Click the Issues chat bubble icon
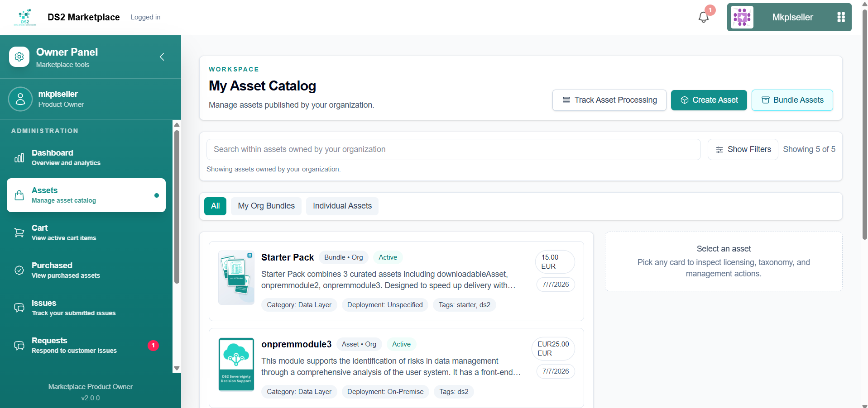 pos(19,308)
